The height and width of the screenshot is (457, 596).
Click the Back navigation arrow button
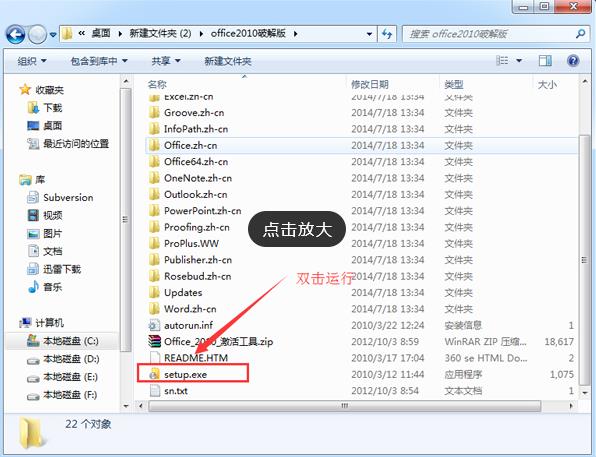[16, 35]
